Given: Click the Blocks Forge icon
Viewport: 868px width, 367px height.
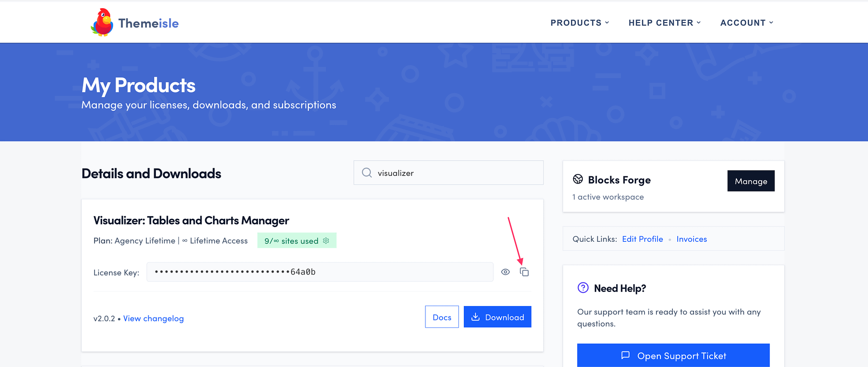Looking at the screenshot, I should tap(578, 179).
